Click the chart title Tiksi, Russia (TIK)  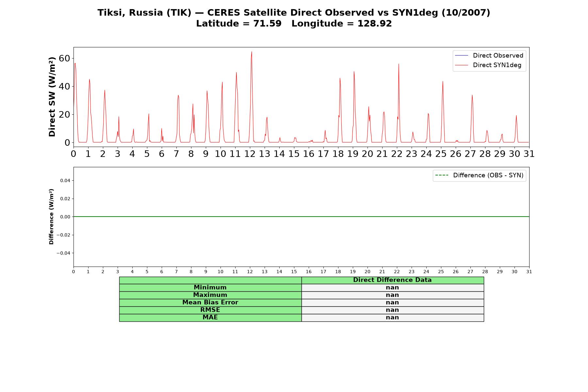pos(144,13)
